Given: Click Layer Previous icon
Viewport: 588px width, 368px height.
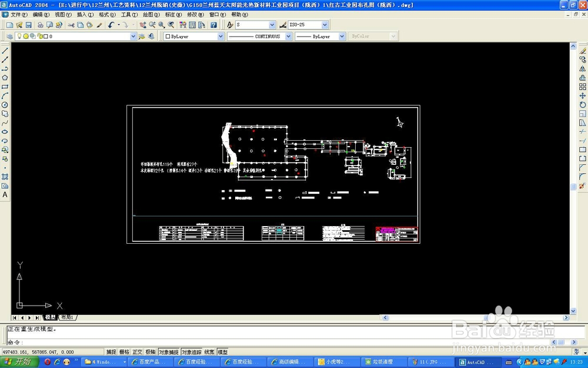Looking at the screenshot, I should (x=151, y=37).
